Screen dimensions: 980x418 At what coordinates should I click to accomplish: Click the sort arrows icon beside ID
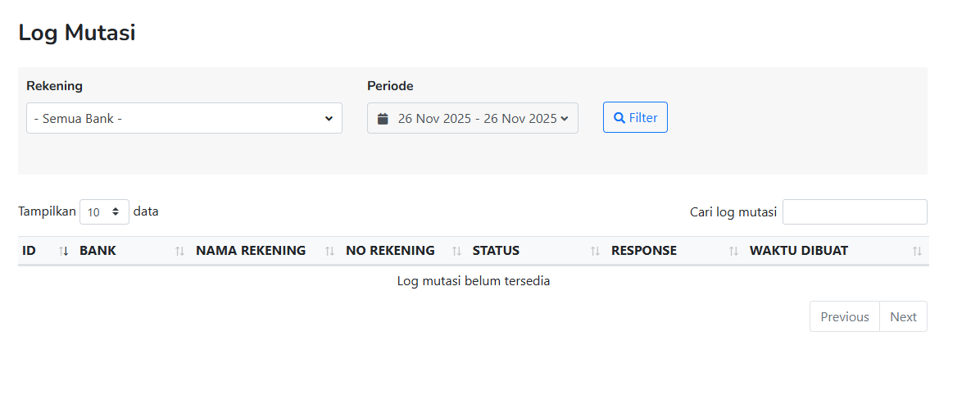(x=64, y=251)
